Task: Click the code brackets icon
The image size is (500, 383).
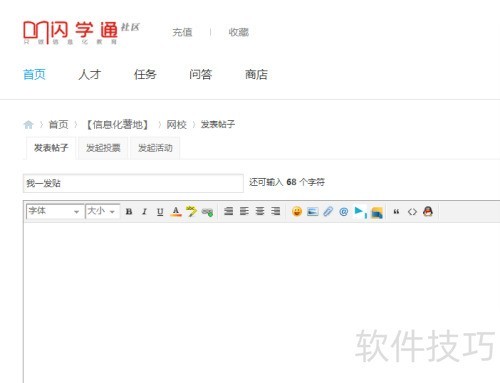Action: point(412,212)
